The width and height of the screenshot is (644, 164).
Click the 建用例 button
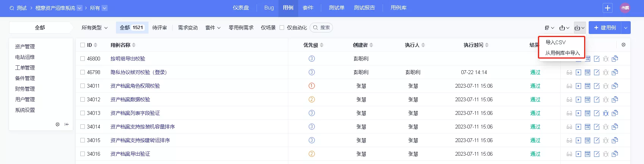pos(605,28)
